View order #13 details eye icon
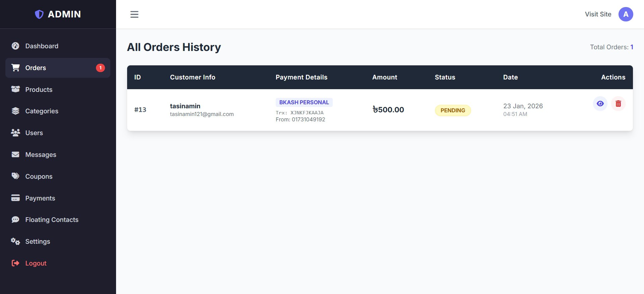The width and height of the screenshot is (644, 294). (x=600, y=104)
